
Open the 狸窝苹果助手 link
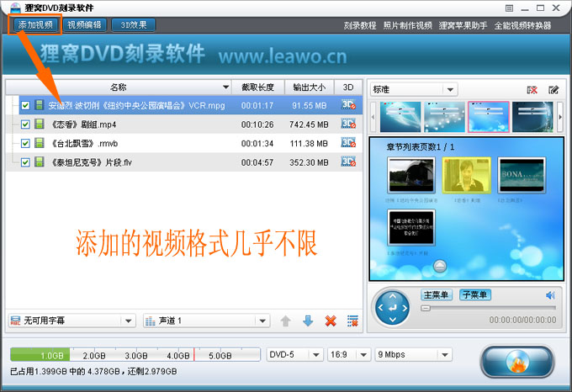click(463, 25)
